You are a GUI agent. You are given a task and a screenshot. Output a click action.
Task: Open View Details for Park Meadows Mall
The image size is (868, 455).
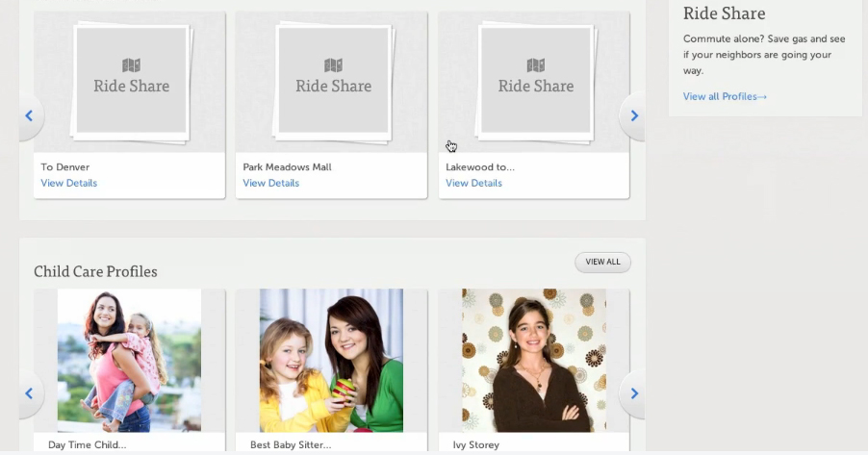270,183
